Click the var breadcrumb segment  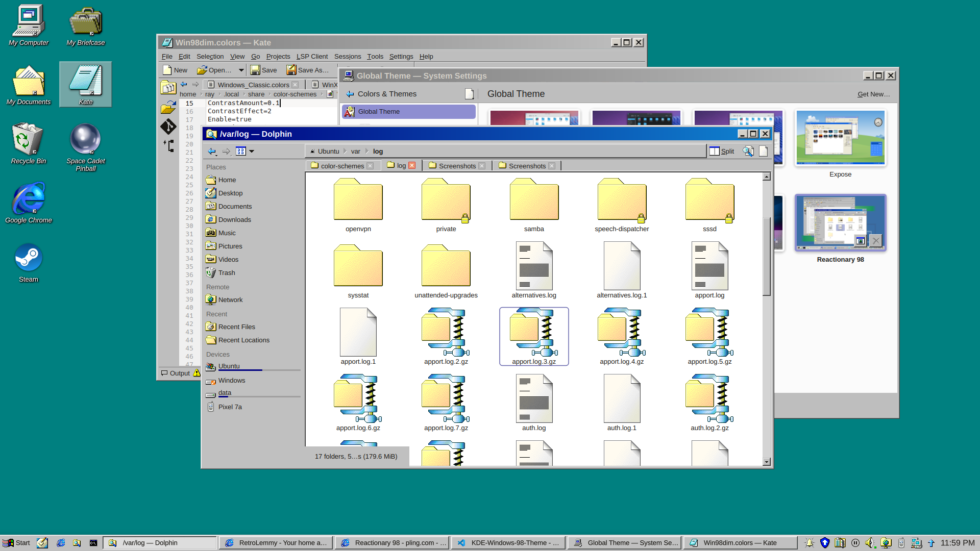click(x=355, y=152)
